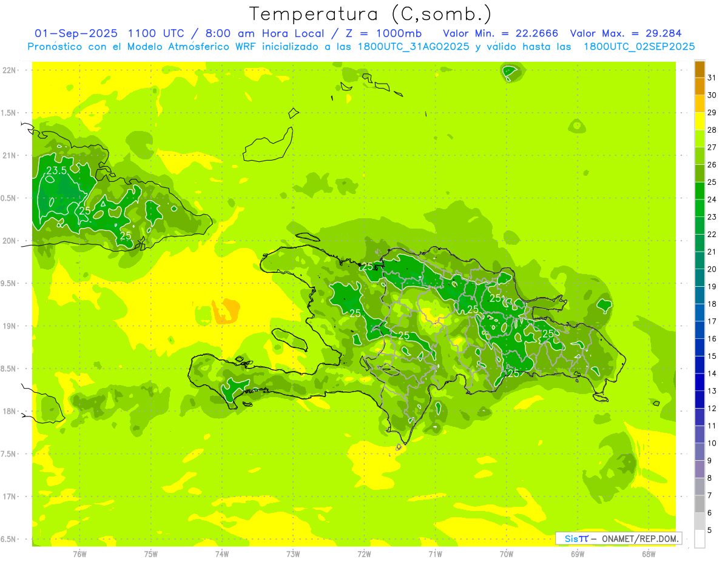
Task: Click the color scale value "5"
Action: [x=710, y=530]
